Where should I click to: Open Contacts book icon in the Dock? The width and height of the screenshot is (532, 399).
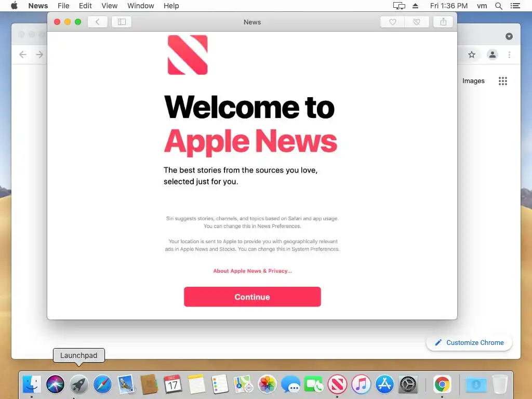pos(149,384)
